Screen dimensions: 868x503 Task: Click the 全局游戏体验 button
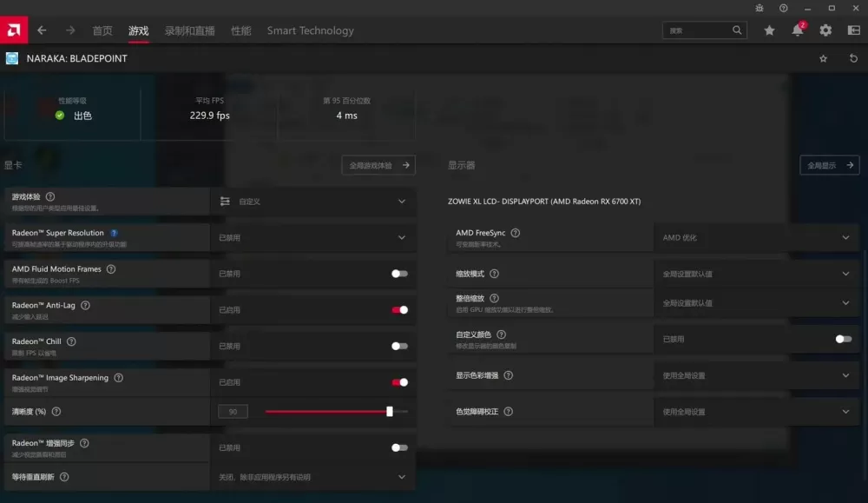(378, 165)
